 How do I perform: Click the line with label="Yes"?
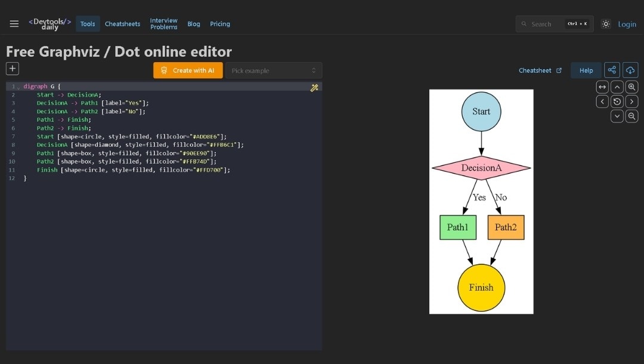pyautogui.click(x=93, y=103)
